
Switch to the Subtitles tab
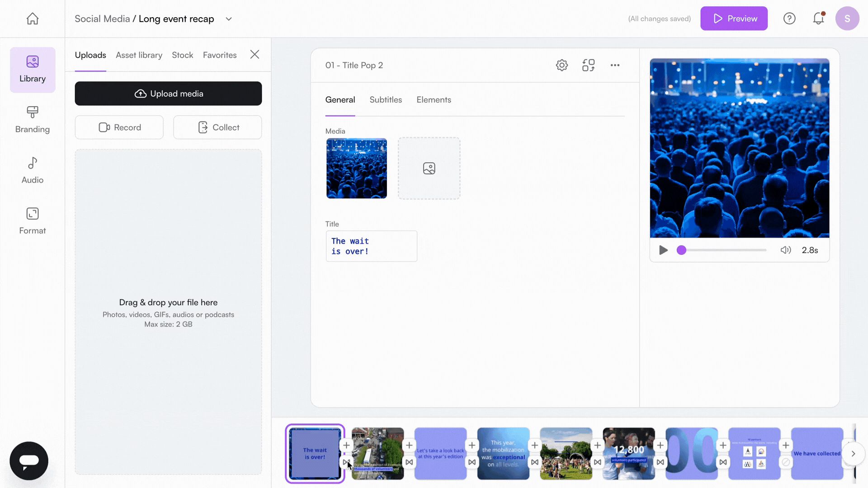point(386,100)
